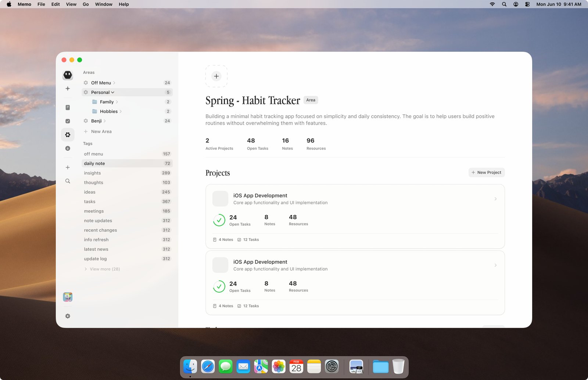
Task: Click the Hobbies folder icon
Action: (94, 111)
